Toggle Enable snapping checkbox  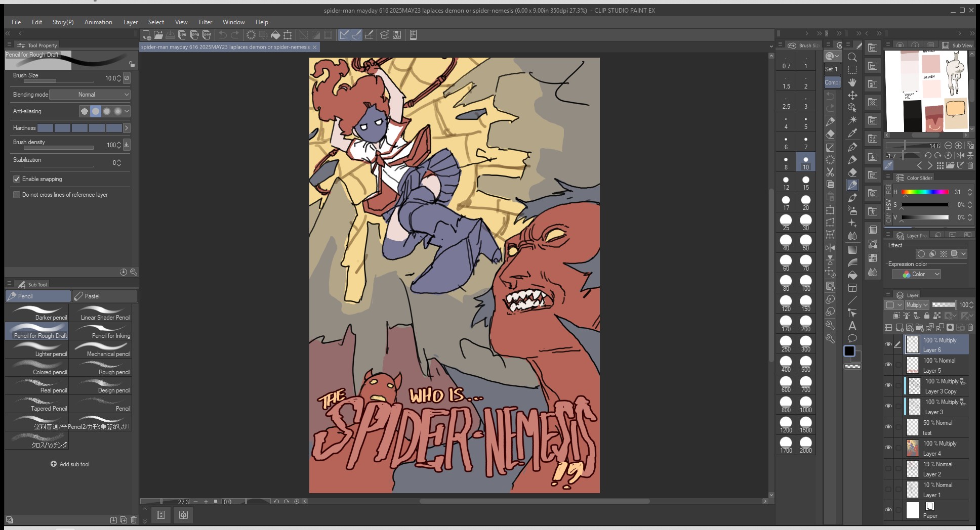click(17, 179)
